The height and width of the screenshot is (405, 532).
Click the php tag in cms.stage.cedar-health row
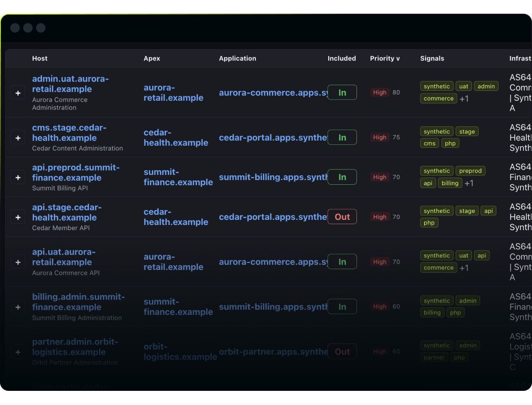click(450, 143)
